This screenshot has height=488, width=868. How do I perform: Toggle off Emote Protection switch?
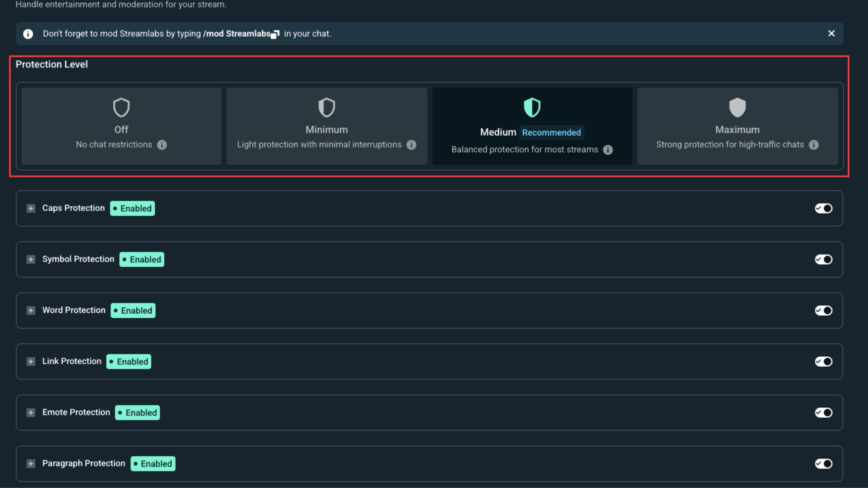point(823,413)
